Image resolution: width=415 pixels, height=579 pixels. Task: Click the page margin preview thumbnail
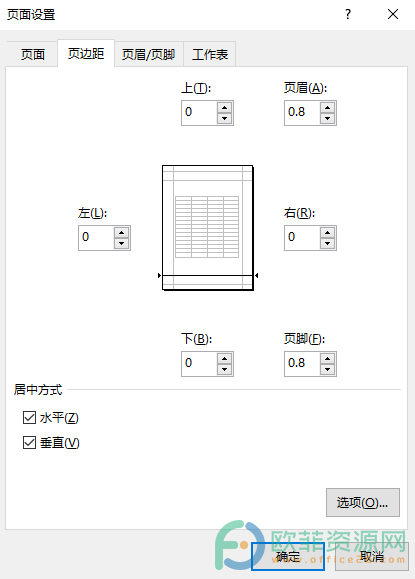pos(208,228)
